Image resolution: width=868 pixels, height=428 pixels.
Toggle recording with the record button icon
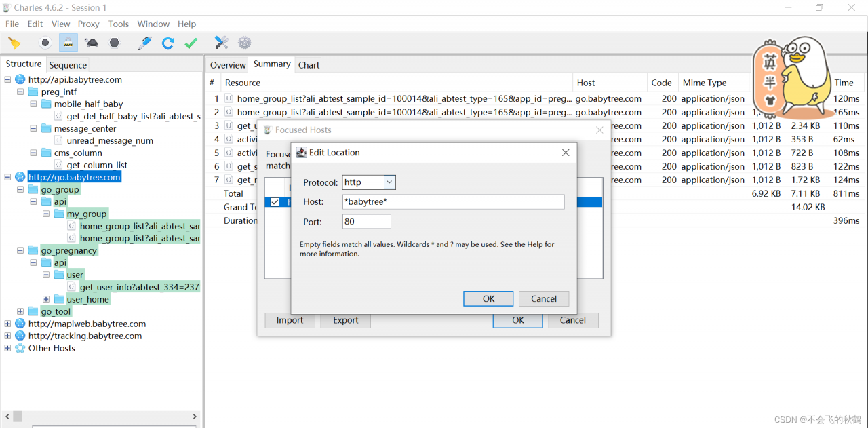tap(45, 43)
